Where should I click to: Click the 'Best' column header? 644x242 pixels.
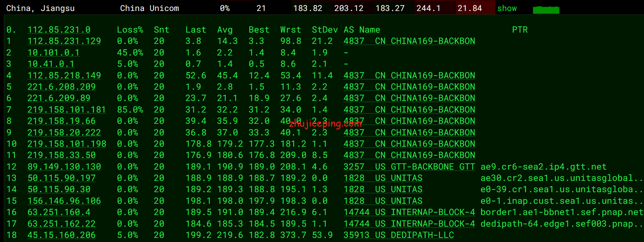pyautogui.click(x=259, y=30)
